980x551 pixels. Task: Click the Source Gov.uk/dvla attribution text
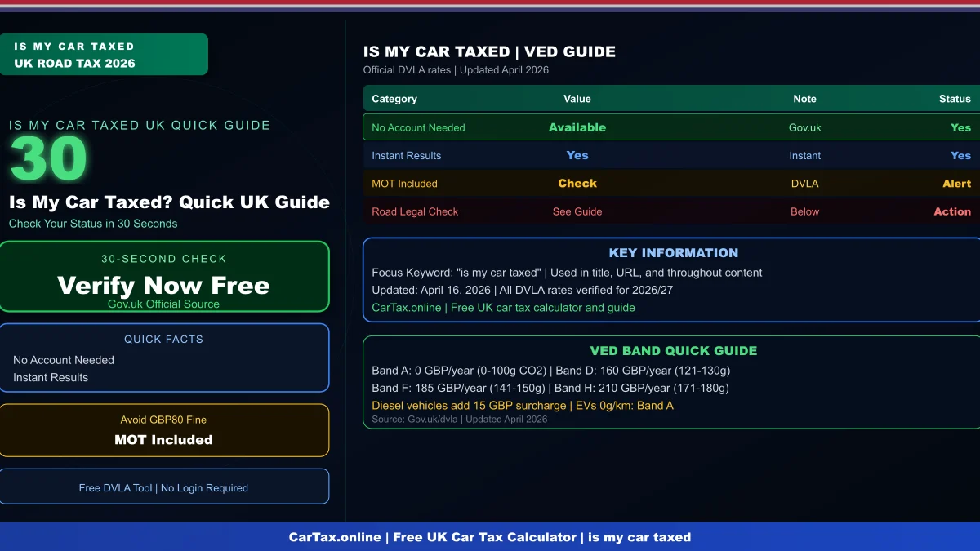tap(458, 419)
